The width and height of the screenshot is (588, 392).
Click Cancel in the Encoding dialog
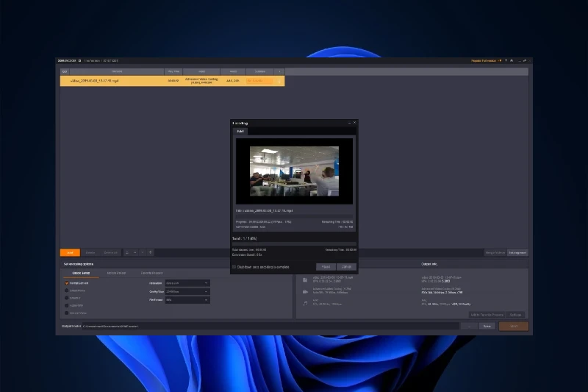[346, 267]
